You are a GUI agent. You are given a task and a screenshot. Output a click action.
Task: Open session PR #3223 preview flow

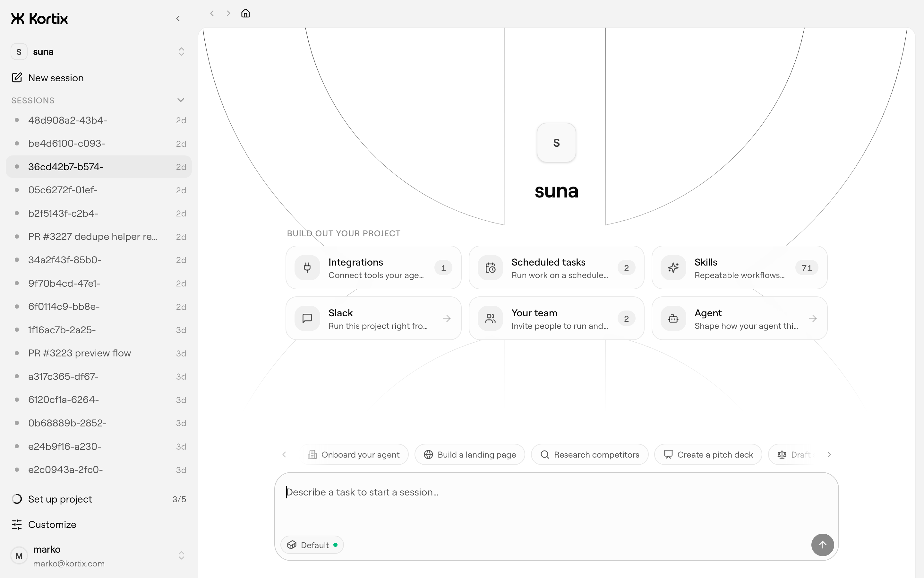tap(98, 354)
